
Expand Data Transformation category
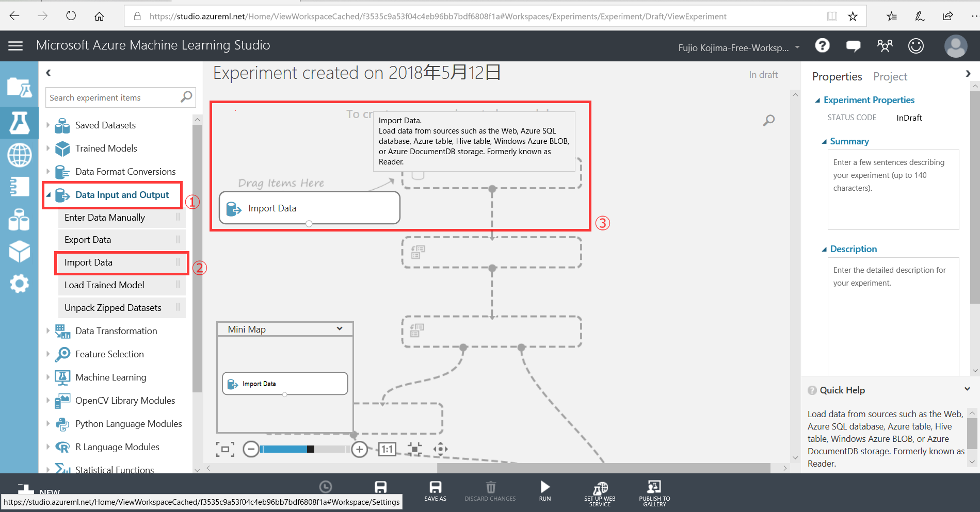[x=48, y=331]
